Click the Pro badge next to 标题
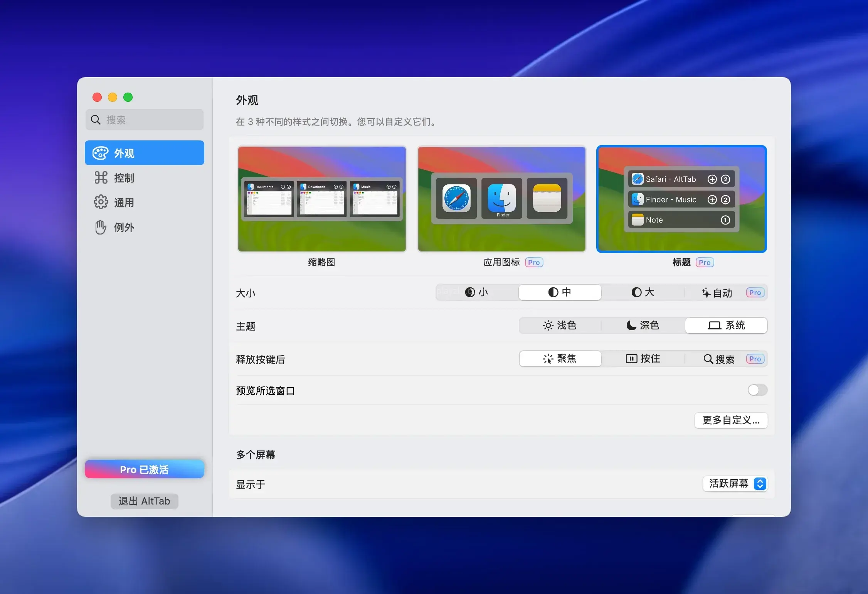 click(x=705, y=262)
